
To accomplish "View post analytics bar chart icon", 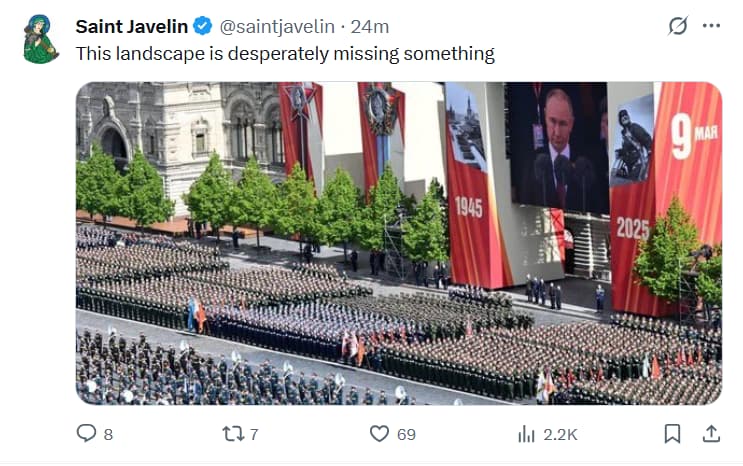I will coord(526,433).
